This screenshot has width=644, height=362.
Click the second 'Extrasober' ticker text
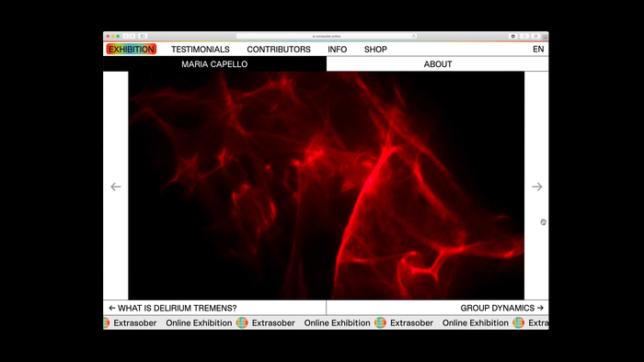pyautogui.click(x=273, y=323)
